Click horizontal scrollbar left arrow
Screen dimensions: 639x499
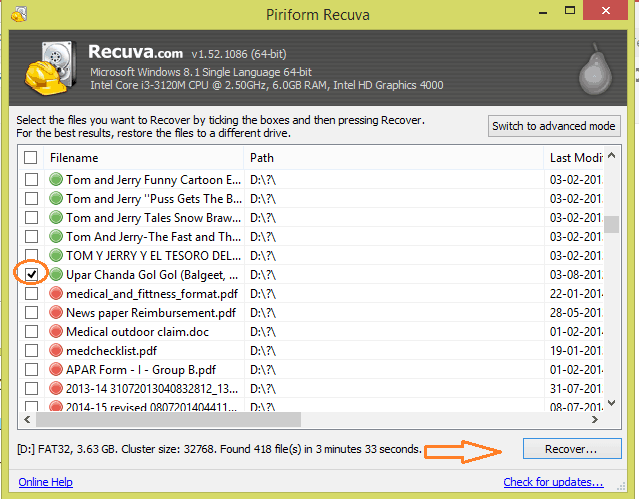(27, 419)
